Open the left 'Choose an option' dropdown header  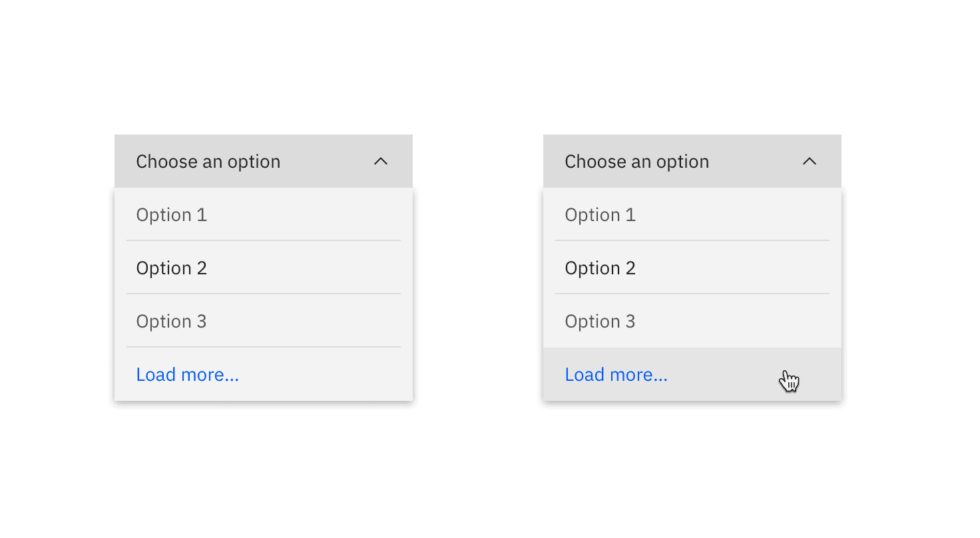pyautogui.click(x=263, y=161)
